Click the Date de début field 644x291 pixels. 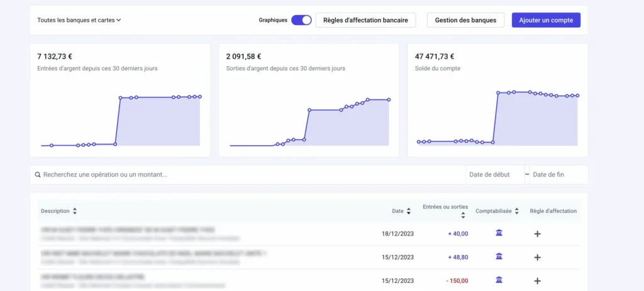point(494,174)
